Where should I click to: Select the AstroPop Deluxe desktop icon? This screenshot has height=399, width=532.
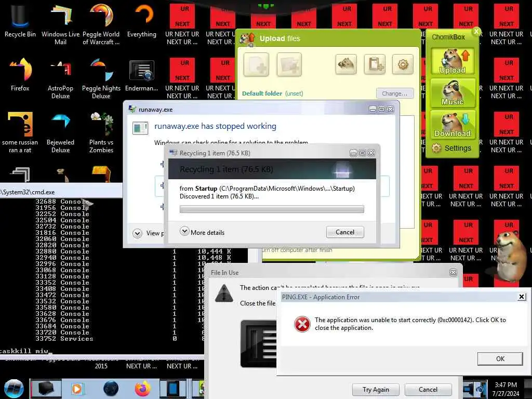pyautogui.click(x=60, y=78)
